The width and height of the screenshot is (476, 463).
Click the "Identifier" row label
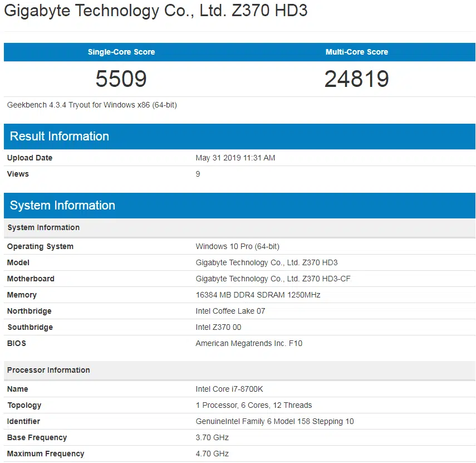24,421
